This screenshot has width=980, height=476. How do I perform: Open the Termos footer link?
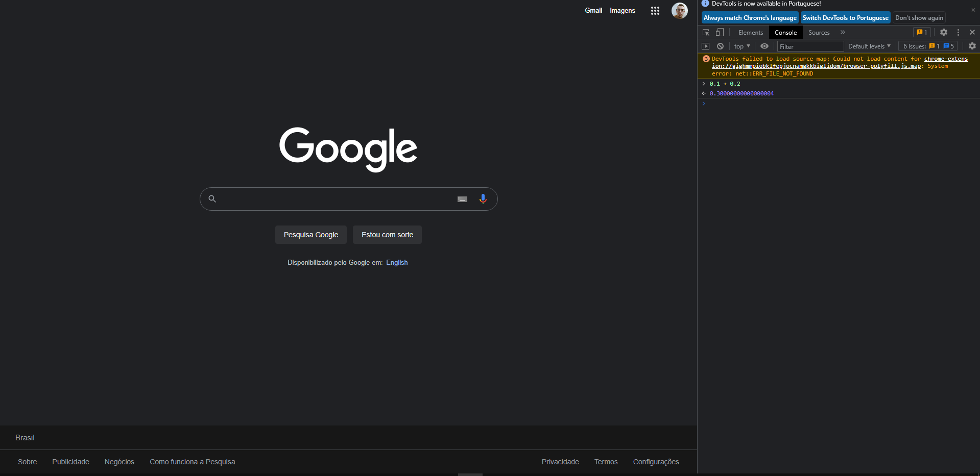point(606,462)
